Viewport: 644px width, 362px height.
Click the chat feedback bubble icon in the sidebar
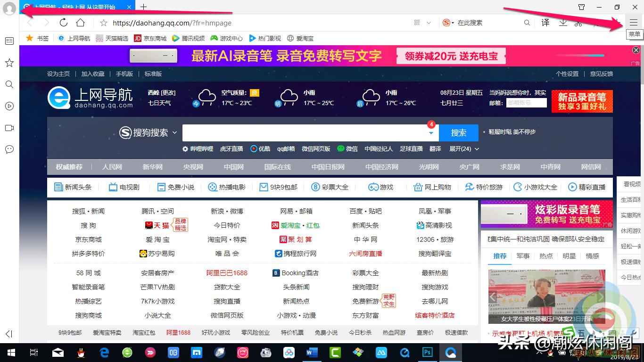point(9,149)
